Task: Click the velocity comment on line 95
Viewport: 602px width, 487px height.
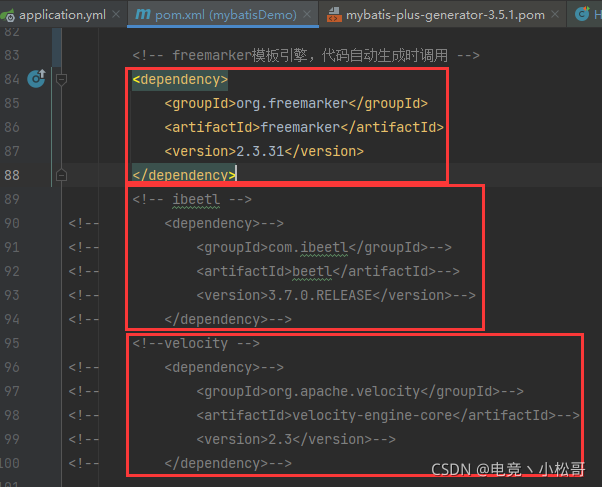Action: point(196,343)
